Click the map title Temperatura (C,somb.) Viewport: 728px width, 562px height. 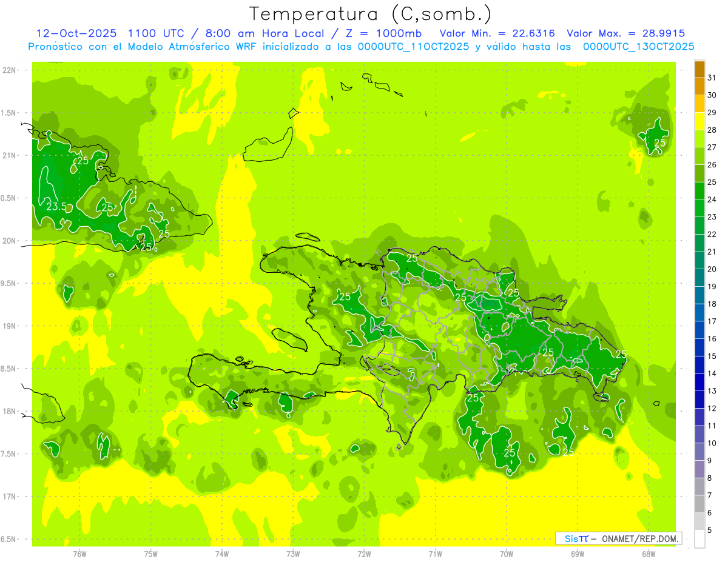click(371, 14)
